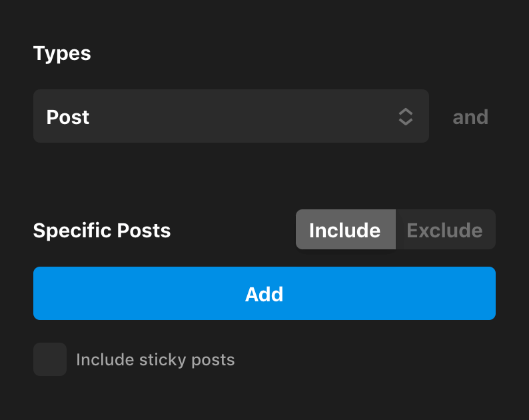529x420 pixels.
Task: Add a specific post with Add
Action: click(264, 293)
